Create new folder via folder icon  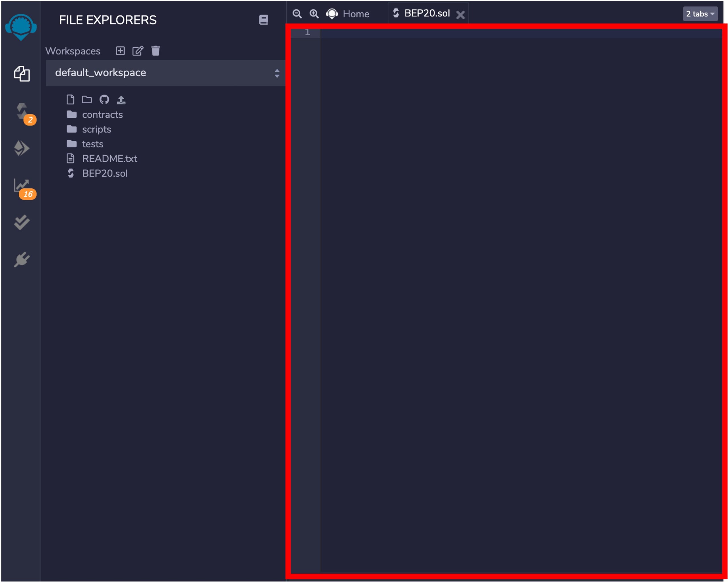[x=87, y=100]
